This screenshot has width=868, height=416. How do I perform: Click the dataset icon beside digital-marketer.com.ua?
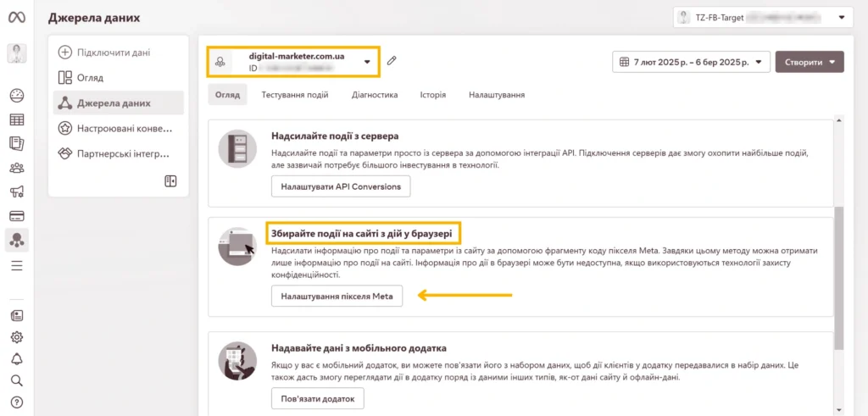(220, 62)
